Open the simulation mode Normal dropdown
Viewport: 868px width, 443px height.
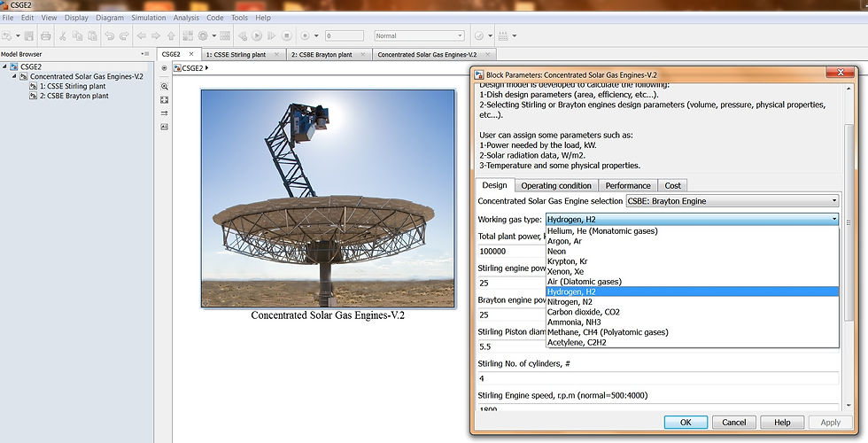coord(419,36)
